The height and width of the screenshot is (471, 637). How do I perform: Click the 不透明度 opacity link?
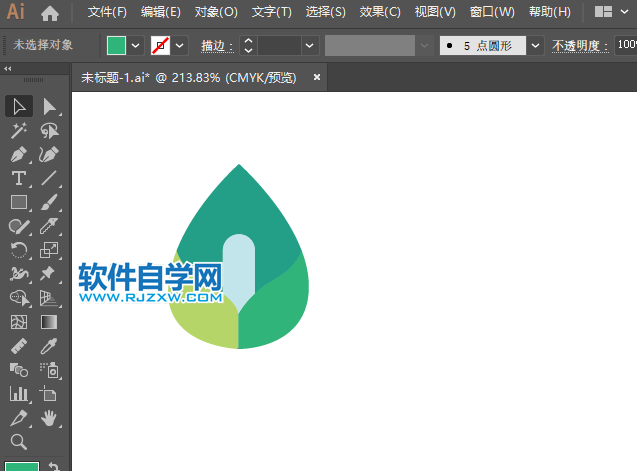tap(580, 46)
